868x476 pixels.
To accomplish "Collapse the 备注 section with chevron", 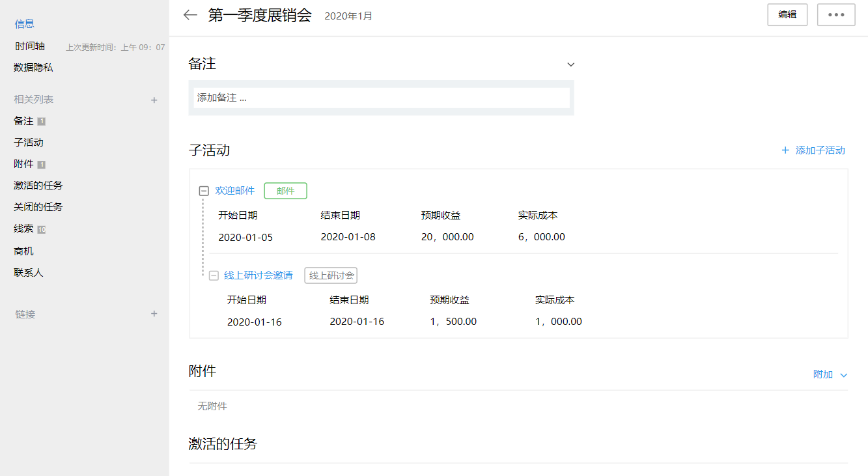I will 570,64.
